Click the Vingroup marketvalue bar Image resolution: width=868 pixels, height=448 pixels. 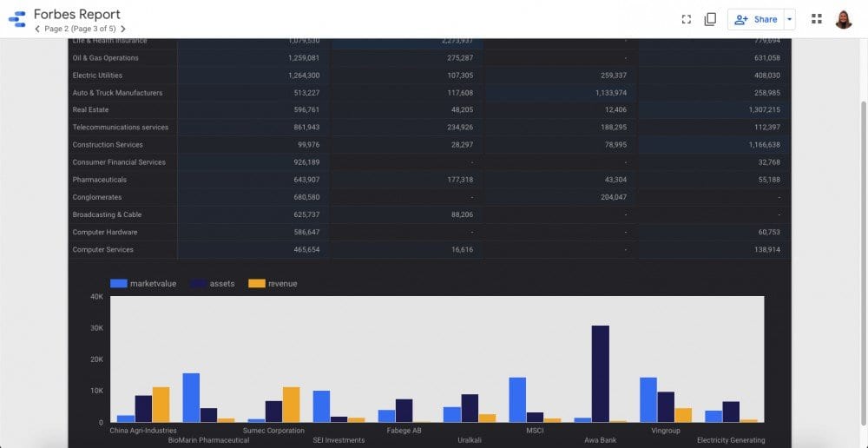coord(648,400)
